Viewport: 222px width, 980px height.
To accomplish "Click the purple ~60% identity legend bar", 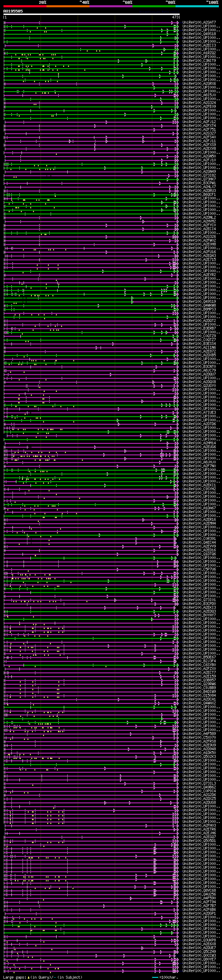I will (x=111, y=6).
